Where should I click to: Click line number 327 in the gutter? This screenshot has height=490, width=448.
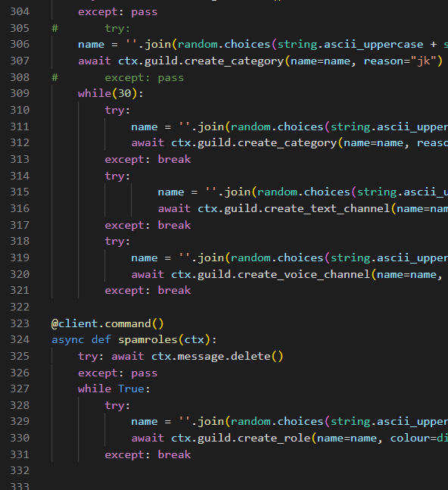20,389
